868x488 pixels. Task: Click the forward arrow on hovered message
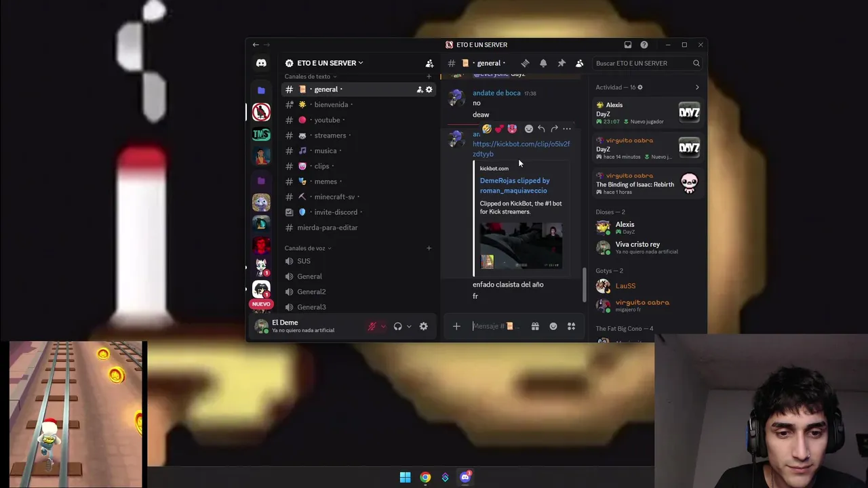[554, 129]
